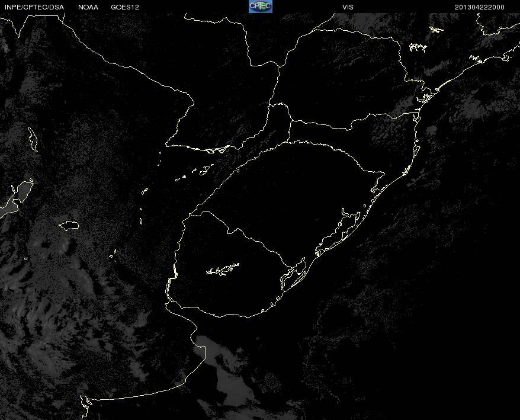Click the 201304222000 timestamp
The width and height of the screenshot is (520, 420).
(480, 7)
